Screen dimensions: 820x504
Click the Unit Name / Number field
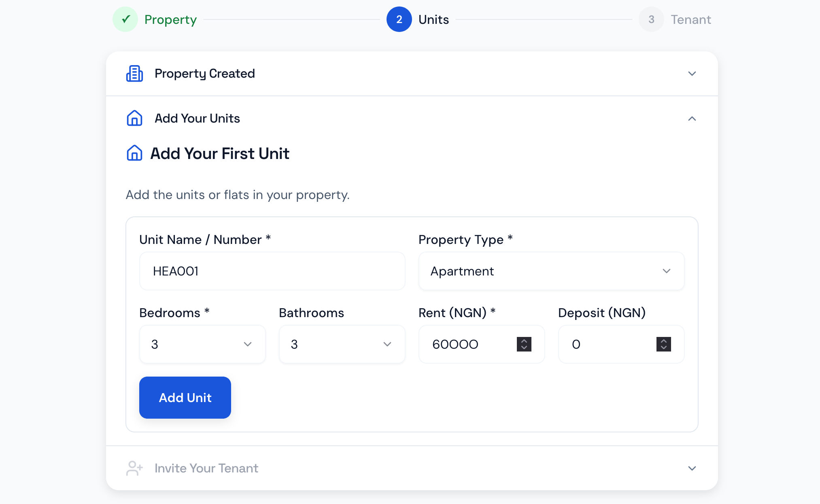[x=272, y=271]
